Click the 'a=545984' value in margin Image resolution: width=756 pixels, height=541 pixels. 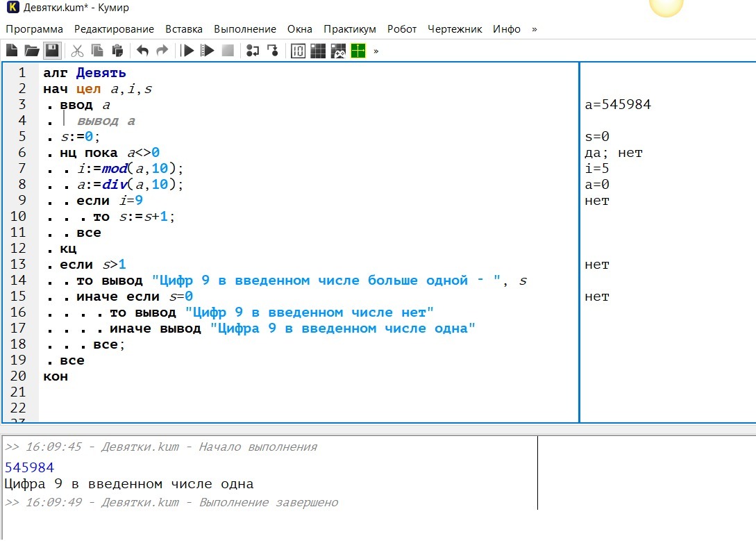pyautogui.click(x=618, y=105)
